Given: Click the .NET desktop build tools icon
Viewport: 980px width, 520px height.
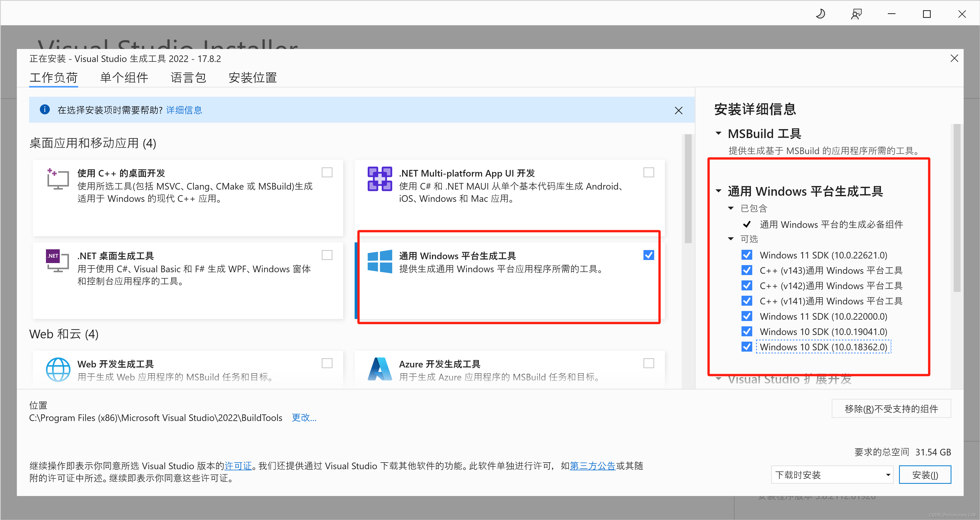Looking at the screenshot, I should pos(57,261).
